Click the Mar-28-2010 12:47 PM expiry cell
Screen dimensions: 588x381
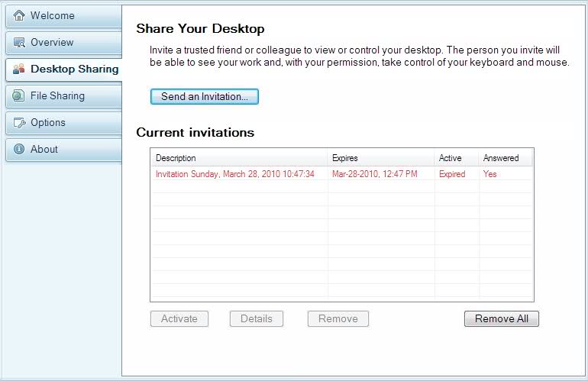[x=375, y=174]
